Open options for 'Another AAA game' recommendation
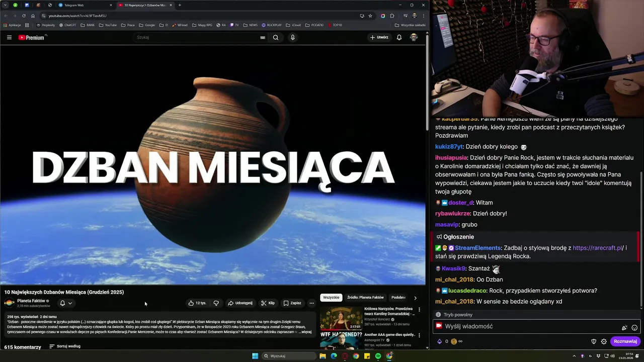 pyautogui.click(x=419, y=335)
